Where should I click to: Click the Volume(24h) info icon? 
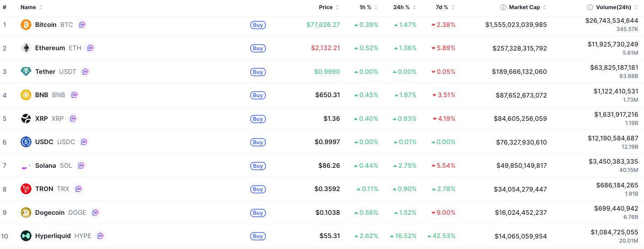[590, 7]
